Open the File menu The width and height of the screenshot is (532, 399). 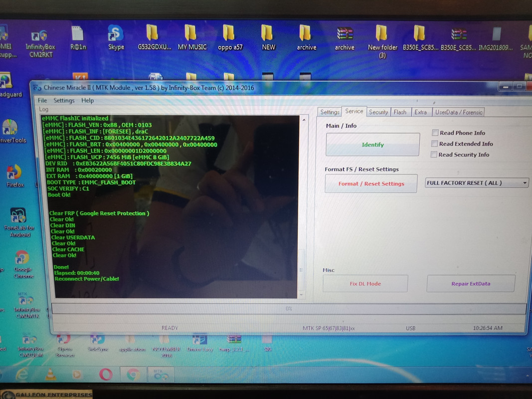coord(42,100)
